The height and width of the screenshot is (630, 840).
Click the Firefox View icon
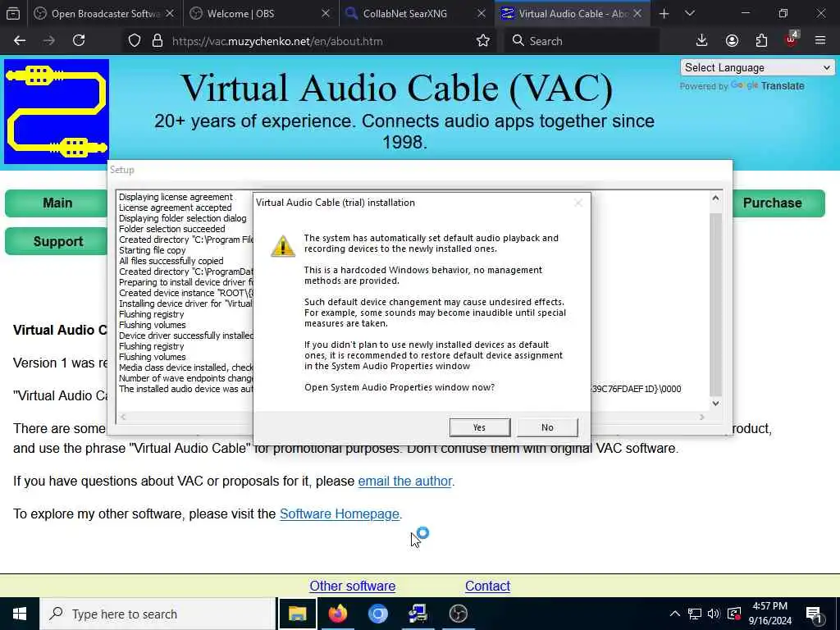click(13, 13)
